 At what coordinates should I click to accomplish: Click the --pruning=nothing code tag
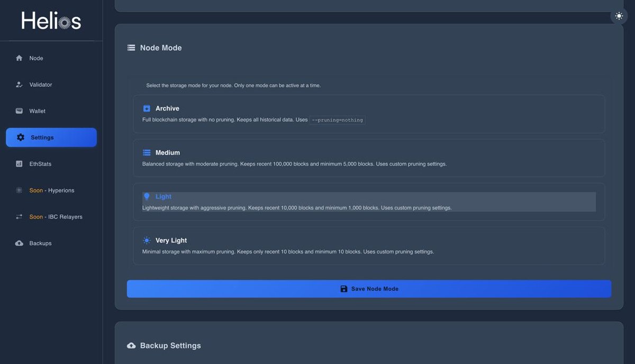[338, 120]
